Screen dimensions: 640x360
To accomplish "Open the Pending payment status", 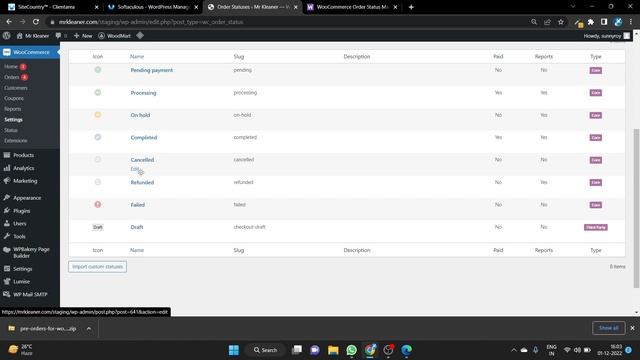I will click(x=151, y=70).
